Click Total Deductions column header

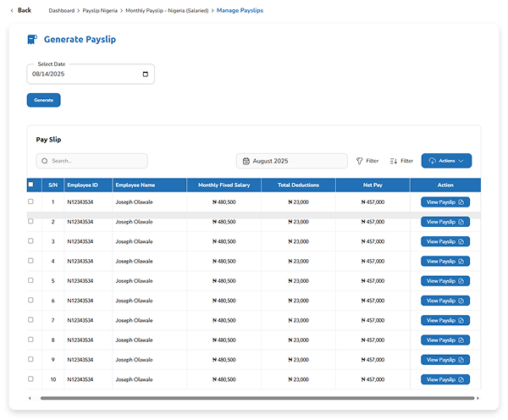298,185
